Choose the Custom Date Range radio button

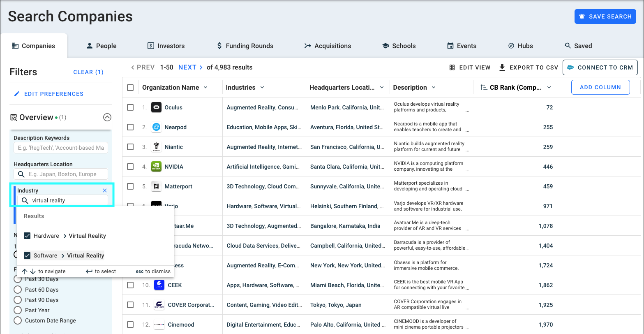[18, 320]
